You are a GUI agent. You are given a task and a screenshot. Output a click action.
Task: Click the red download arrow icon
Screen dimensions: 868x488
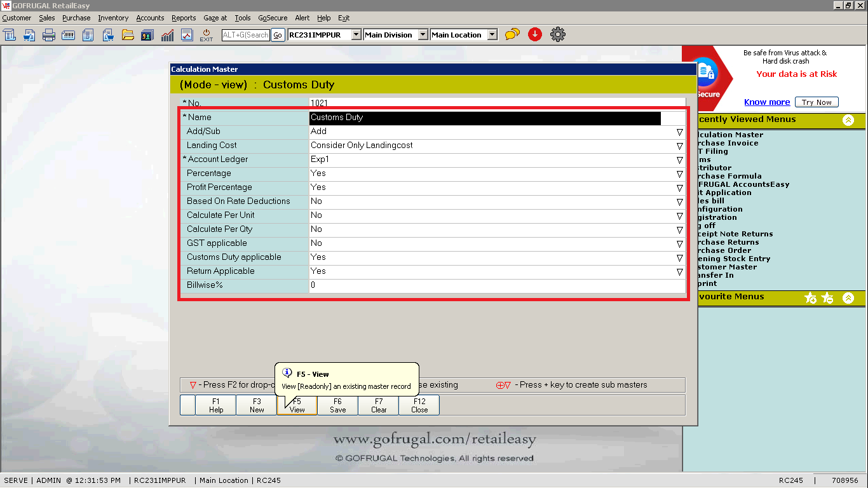[x=535, y=34]
